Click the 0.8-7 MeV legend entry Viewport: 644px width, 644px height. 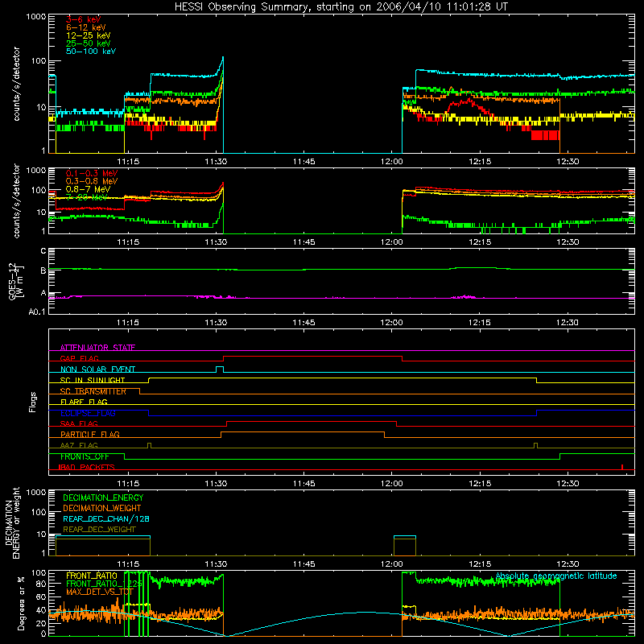coord(88,189)
